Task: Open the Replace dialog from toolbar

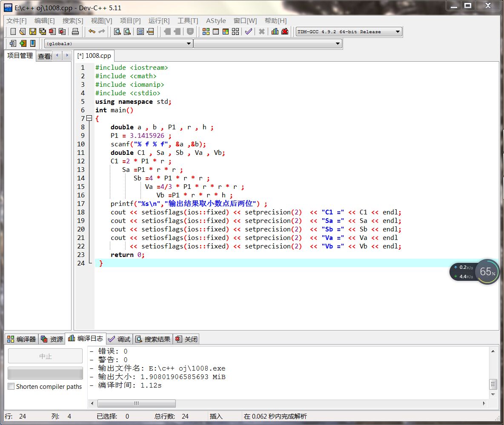Action: click(127, 31)
